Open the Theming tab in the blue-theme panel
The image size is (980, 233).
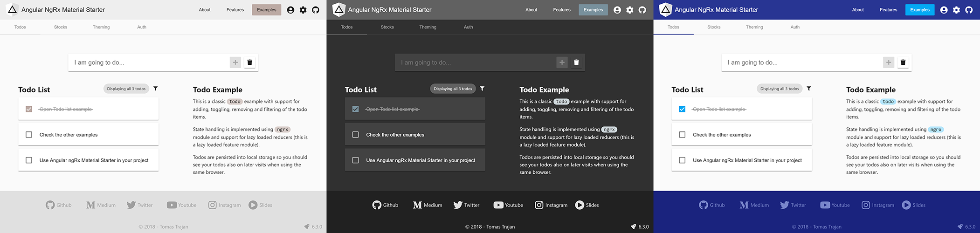pos(754,27)
